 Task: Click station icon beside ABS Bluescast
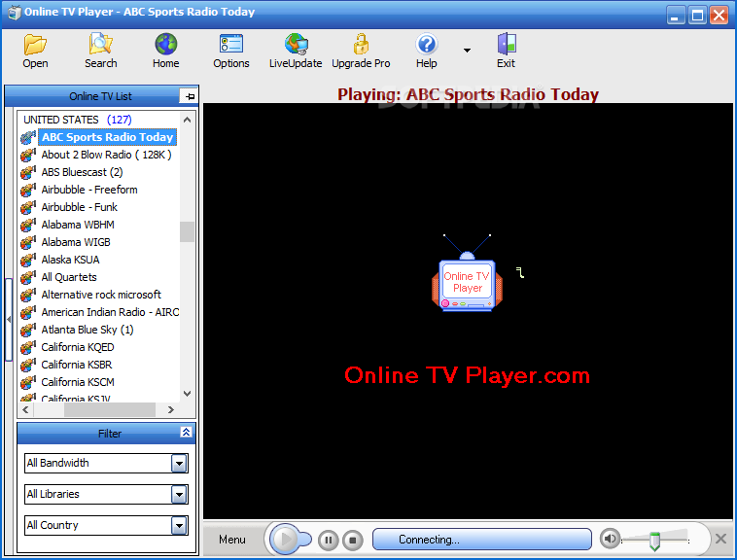[28, 172]
